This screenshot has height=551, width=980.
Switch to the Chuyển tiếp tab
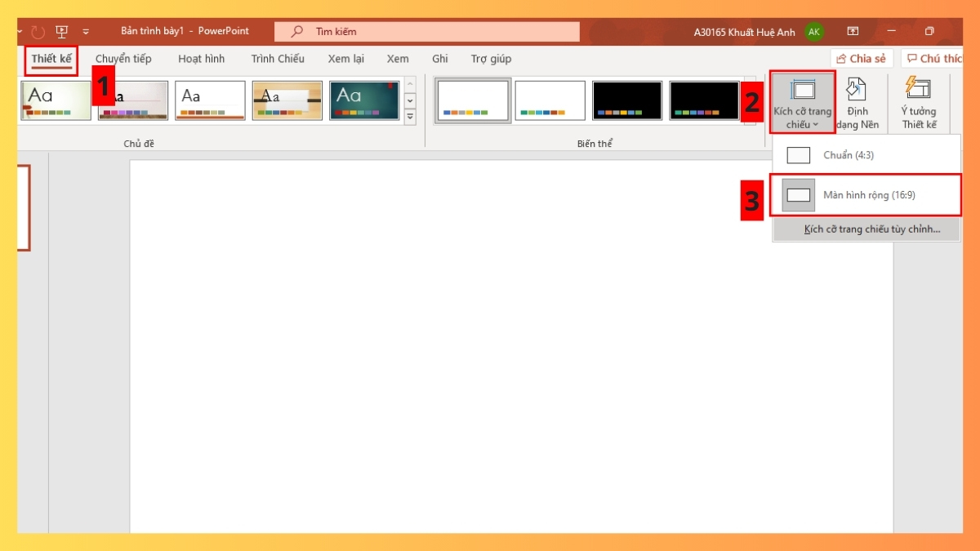point(123,59)
